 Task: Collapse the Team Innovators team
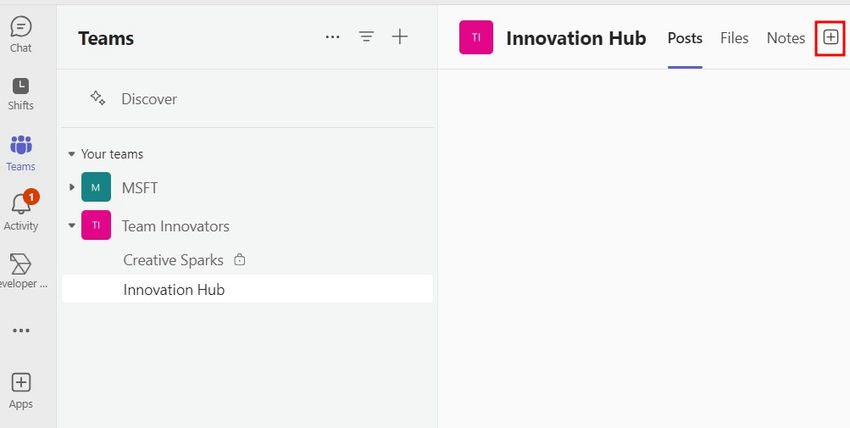72,226
